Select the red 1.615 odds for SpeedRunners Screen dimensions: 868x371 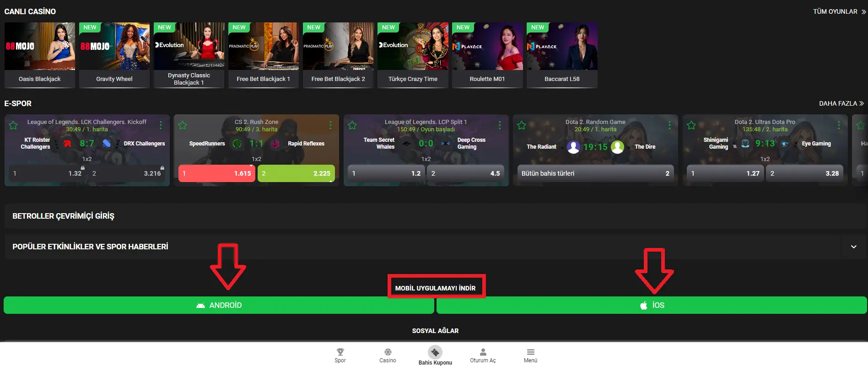pyautogui.click(x=217, y=173)
